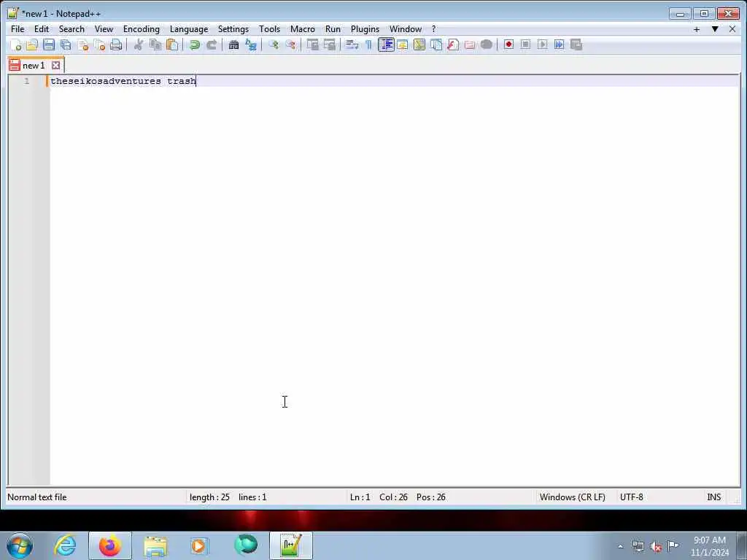Open the File menu
This screenshot has width=747, height=560.
tap(18, 29)
